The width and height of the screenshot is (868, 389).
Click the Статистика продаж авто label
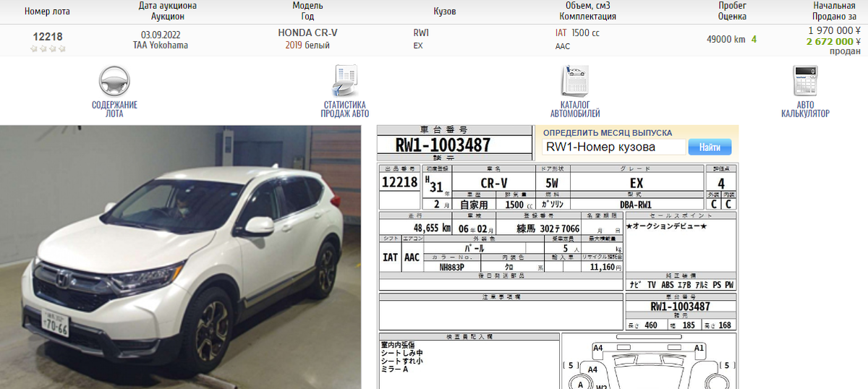(345, 109)
